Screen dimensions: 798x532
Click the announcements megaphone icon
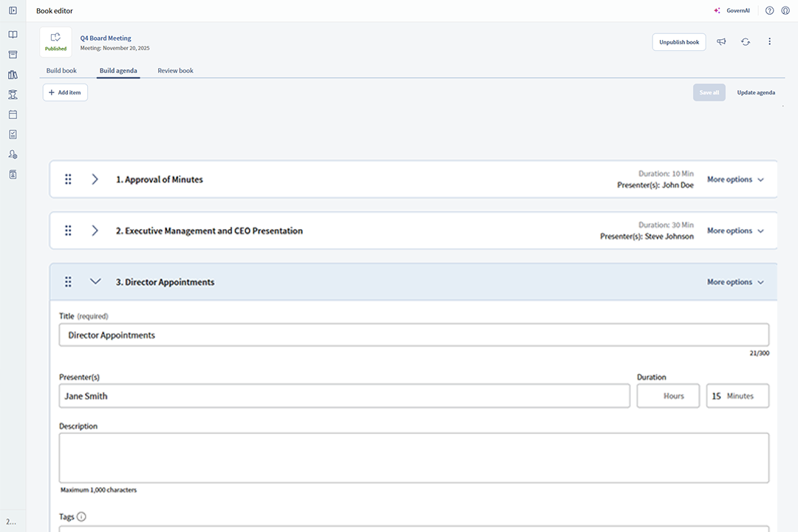[721, 42]
